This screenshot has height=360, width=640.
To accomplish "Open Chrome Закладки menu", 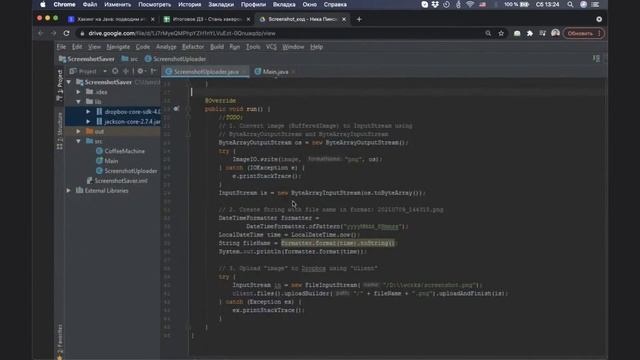I will click(x=221, y=4).
